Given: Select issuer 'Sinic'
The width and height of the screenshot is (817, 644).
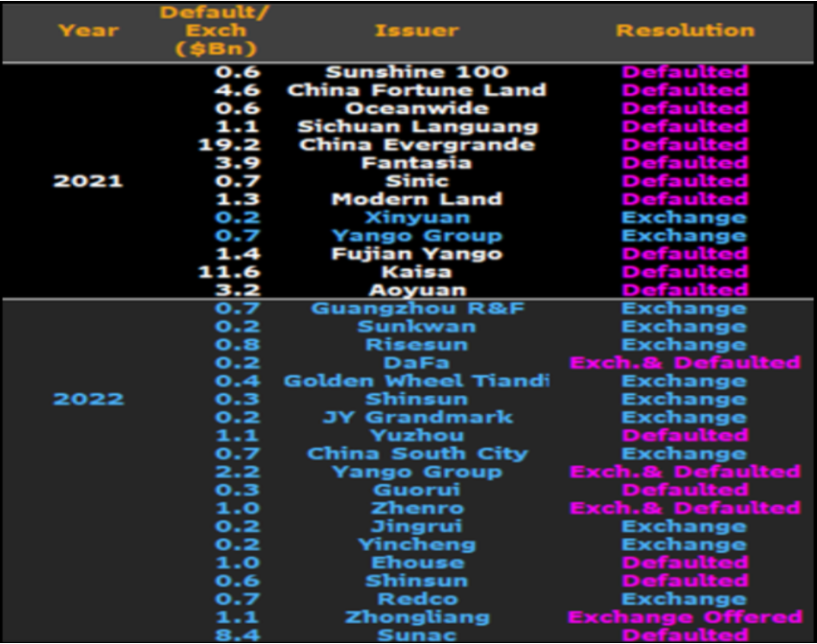Looking at the screenshot, I should coord(416,181).
